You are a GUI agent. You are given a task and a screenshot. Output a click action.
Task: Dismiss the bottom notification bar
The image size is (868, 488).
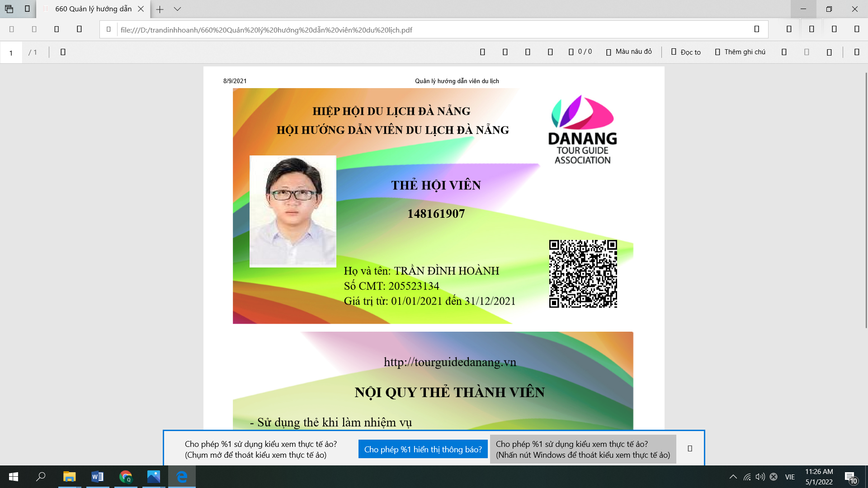(x=690, y=449)
